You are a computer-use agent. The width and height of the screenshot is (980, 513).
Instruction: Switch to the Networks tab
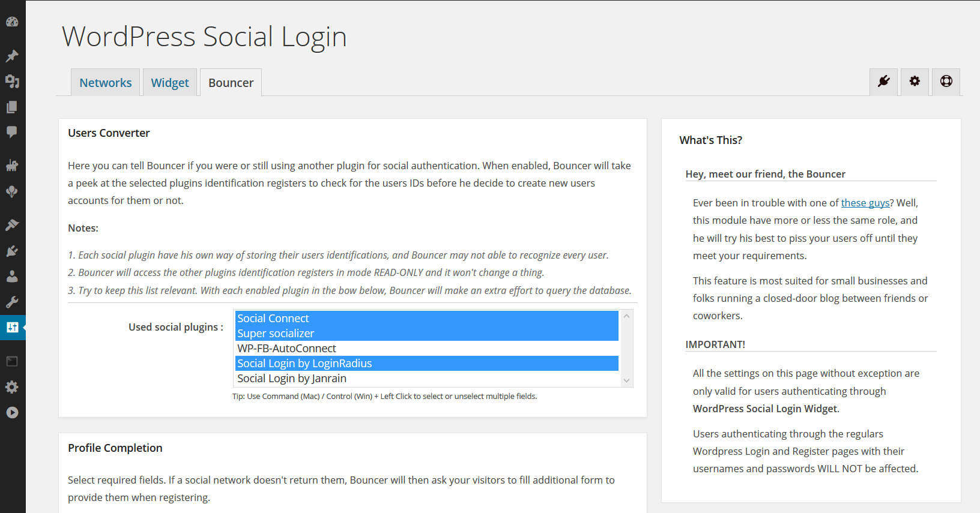click(x=106, y=83)
